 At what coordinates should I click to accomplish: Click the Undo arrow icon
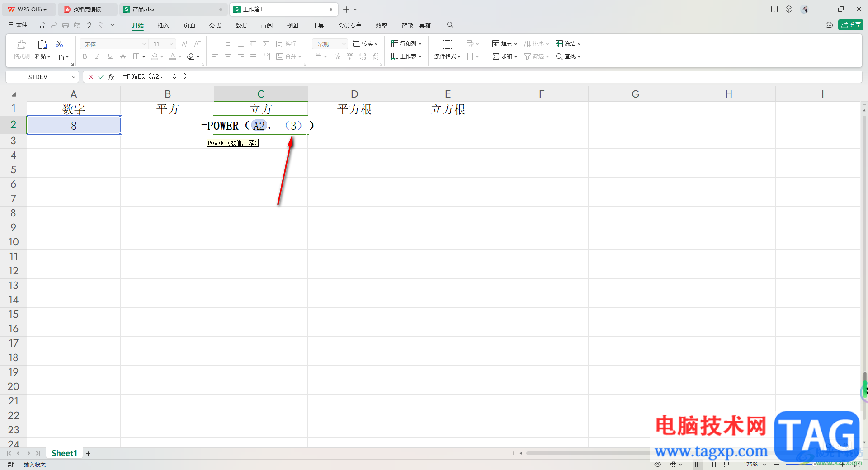pos(89,25)
